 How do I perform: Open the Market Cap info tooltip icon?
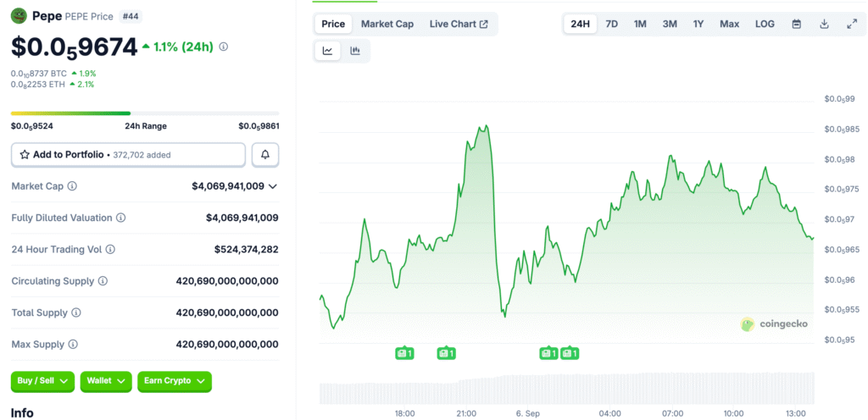72,186
